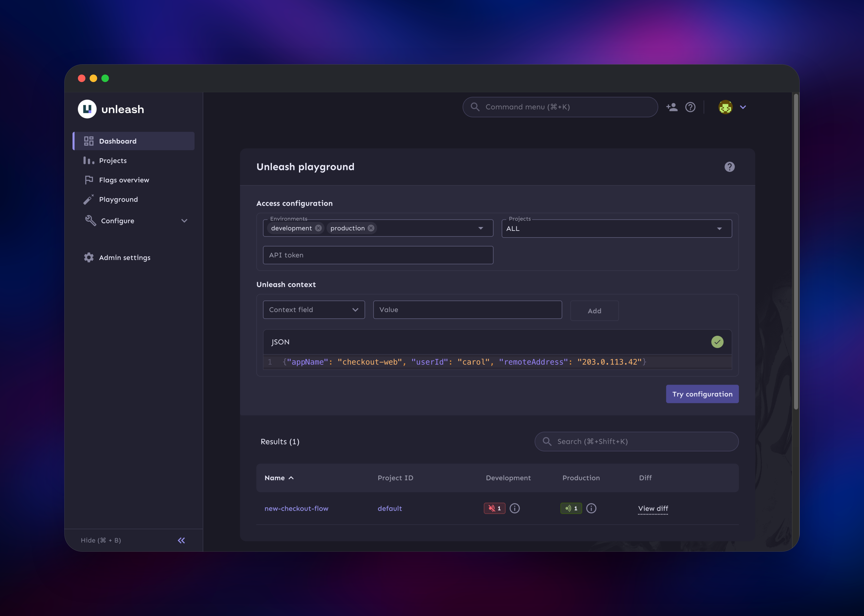Image resolution: width=864 pixels, height=616 pixels.
Task: Click the unleash wordmark text
Action: pos(123,110)
